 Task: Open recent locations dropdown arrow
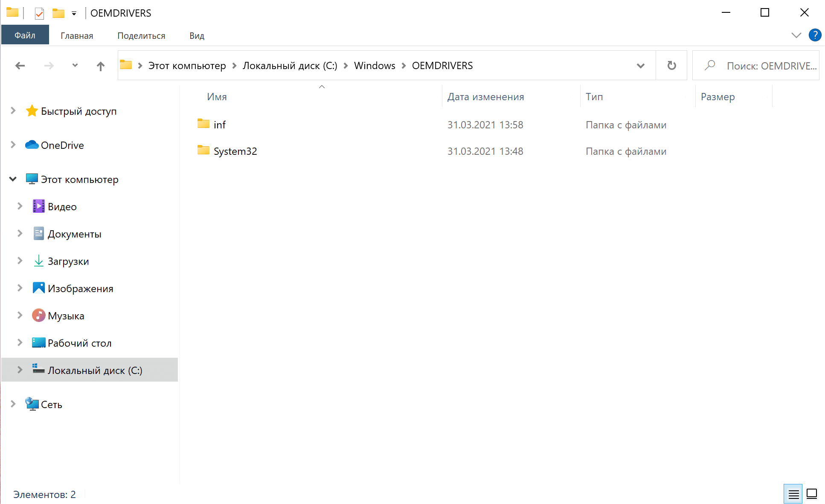tap(75, 66)
